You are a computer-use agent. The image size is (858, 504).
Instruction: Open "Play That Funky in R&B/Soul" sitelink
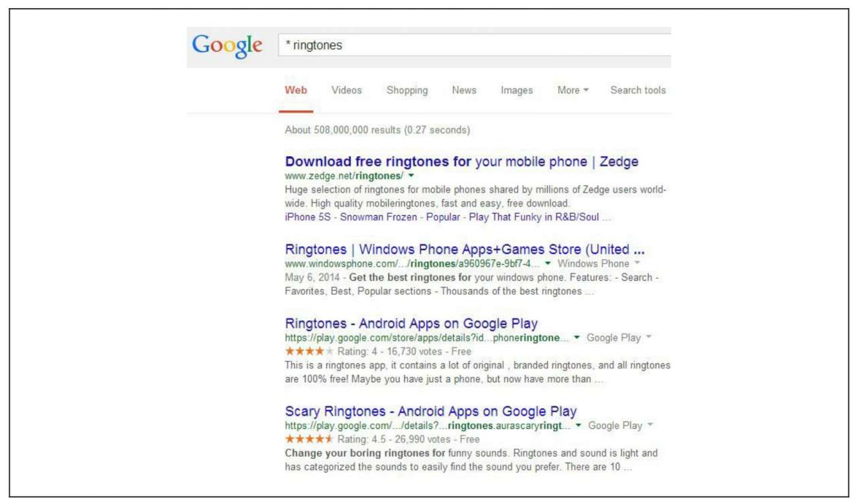[534, 217]
